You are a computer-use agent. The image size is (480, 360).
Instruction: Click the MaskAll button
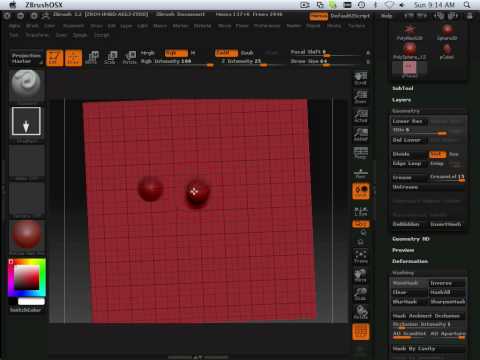(446, 292)
